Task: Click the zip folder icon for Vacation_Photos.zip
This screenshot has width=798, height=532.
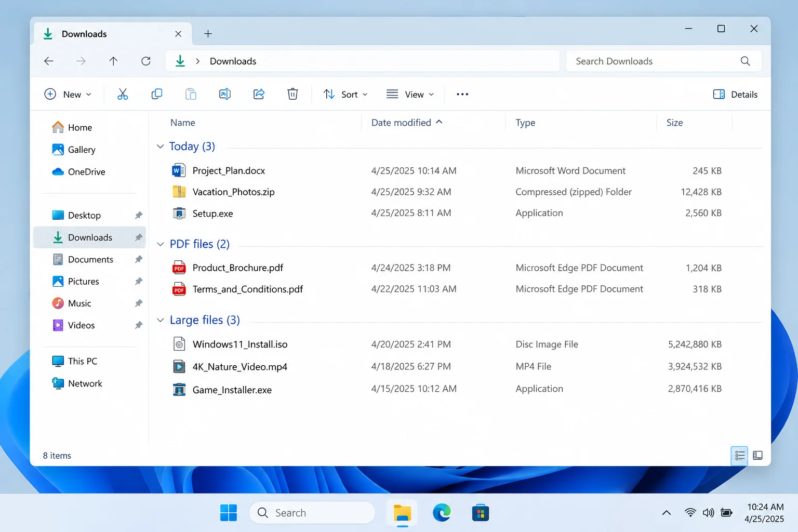Action: (x=179, y=192)
